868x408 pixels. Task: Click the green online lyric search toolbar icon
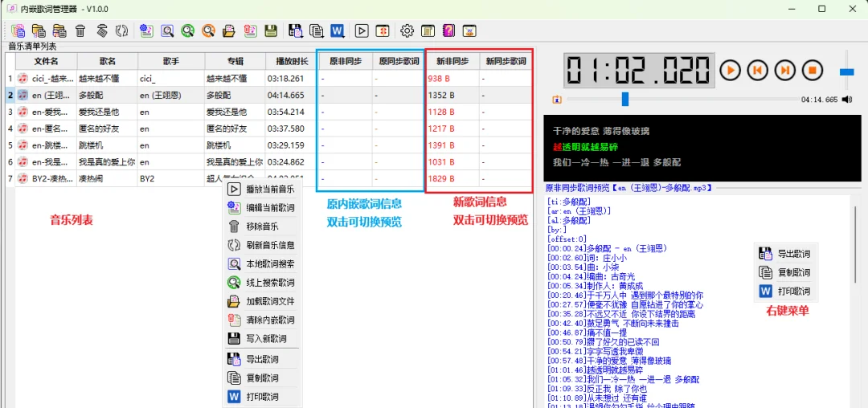tap(187, 31)
